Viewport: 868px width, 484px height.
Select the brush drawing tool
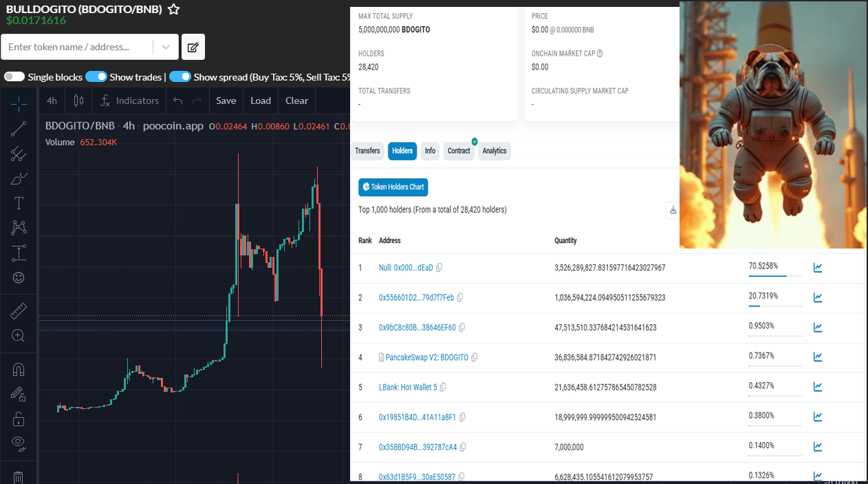(19, 179)
